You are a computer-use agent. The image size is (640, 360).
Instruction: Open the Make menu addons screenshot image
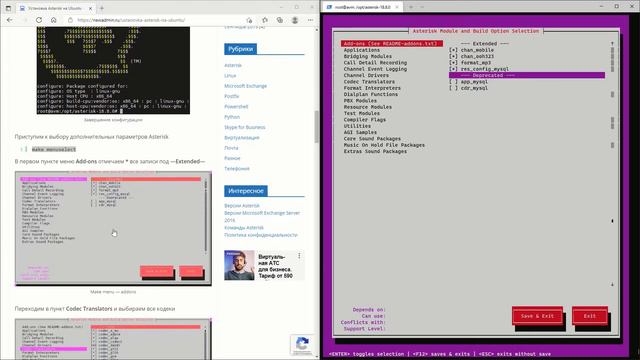[113, 228]
